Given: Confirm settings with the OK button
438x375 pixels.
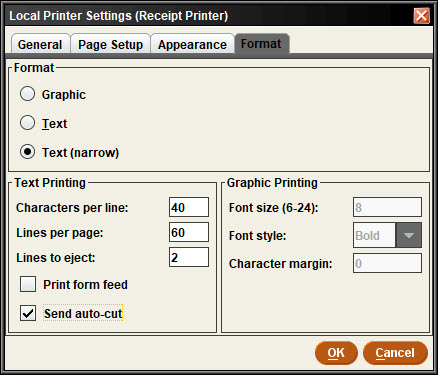Looking at the screenshot, I should point(336,353).
